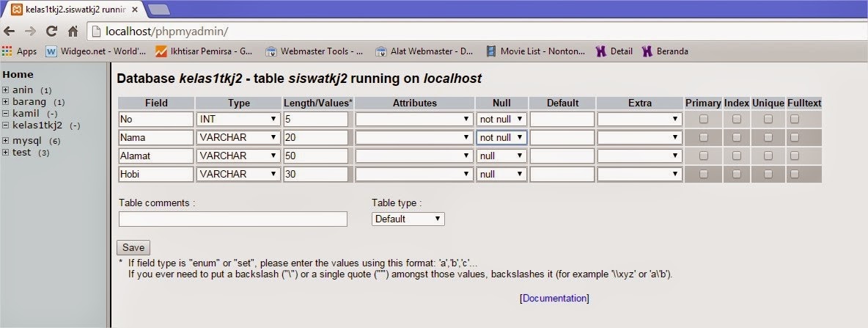Viewport: 868px width, 328px height.
Task: Toggle Fulltext checkbox for Hobi field
Action: pos(795,174)
